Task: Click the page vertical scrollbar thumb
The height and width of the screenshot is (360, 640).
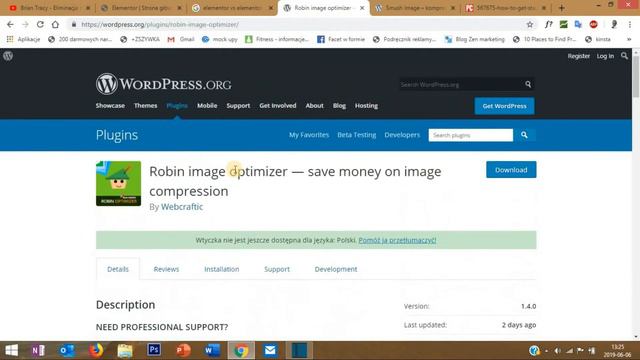Action: 636,76
